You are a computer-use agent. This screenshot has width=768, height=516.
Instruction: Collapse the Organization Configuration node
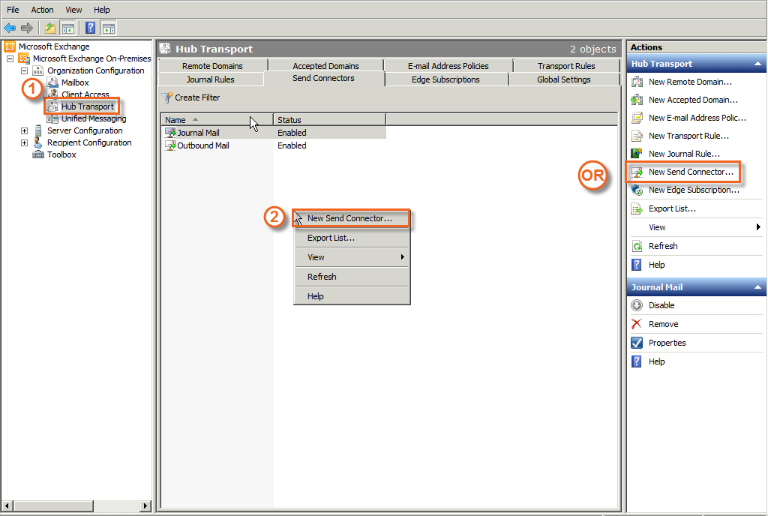[24, 70]
